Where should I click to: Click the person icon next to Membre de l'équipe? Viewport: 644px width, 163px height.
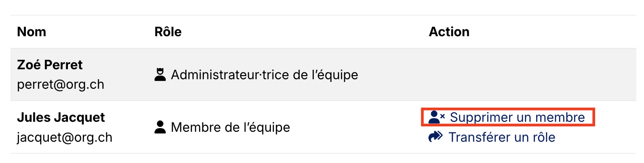(x=160, y=127)
